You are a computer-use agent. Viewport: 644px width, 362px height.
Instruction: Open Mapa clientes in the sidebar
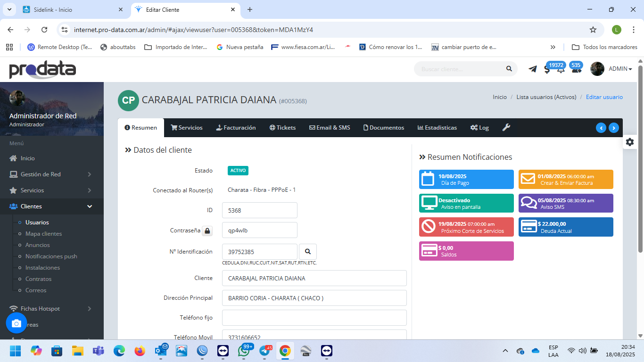(x=43, y=234)
